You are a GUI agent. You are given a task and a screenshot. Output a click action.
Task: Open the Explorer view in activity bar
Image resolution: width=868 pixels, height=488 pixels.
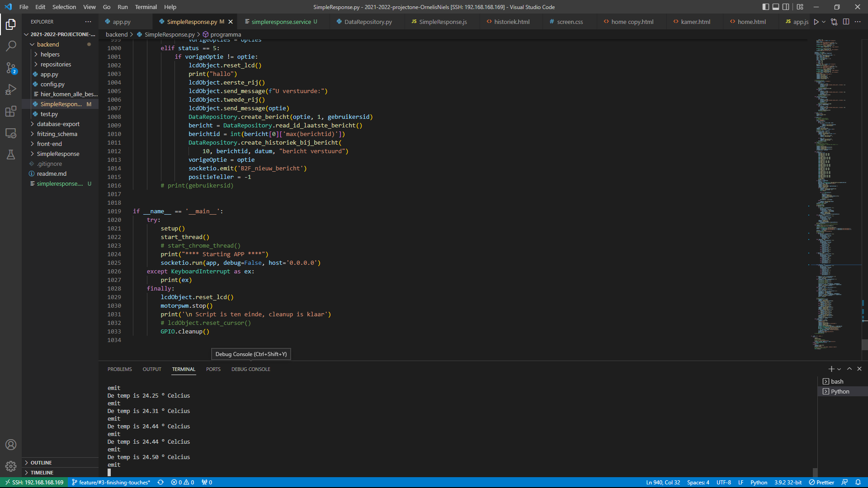11,24
